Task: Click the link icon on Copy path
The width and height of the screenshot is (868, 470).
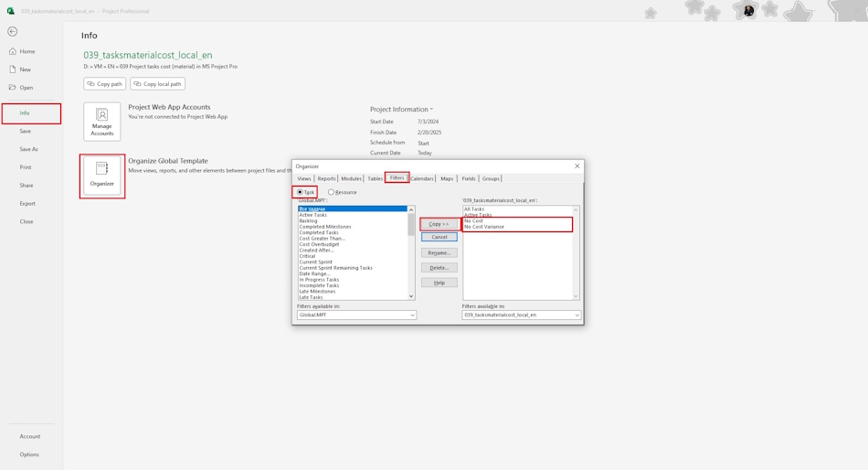Action: 90,84
